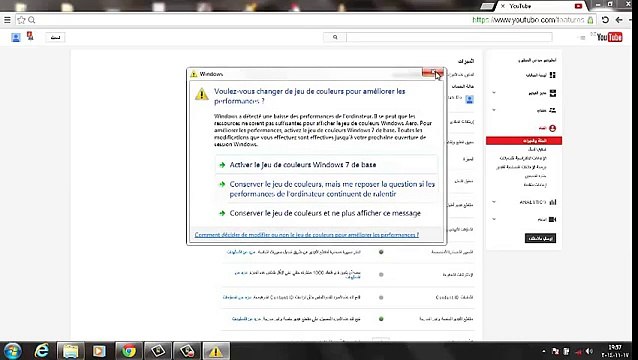Click the green SSL padlock icon
638x360 pixels.
coord(590,20)
